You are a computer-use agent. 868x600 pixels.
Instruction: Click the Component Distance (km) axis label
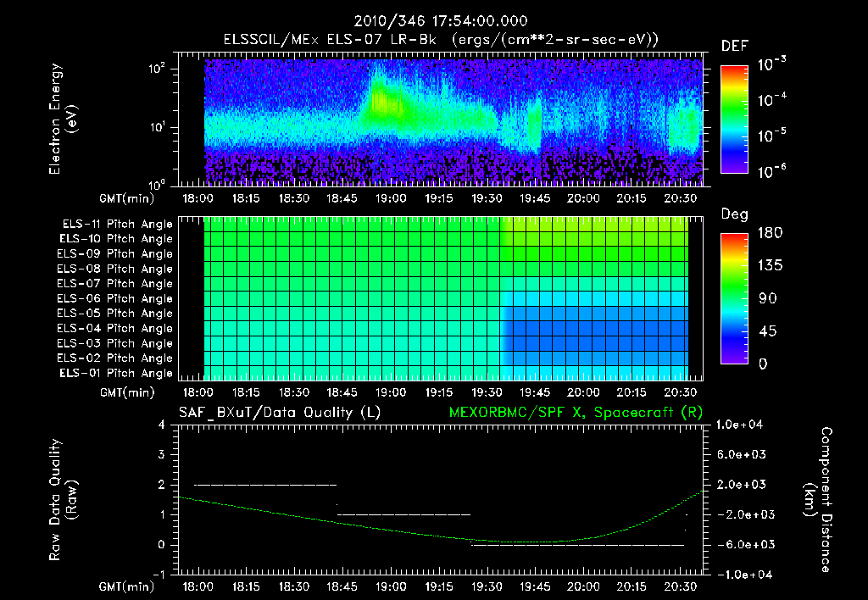(x=818, y=500)
